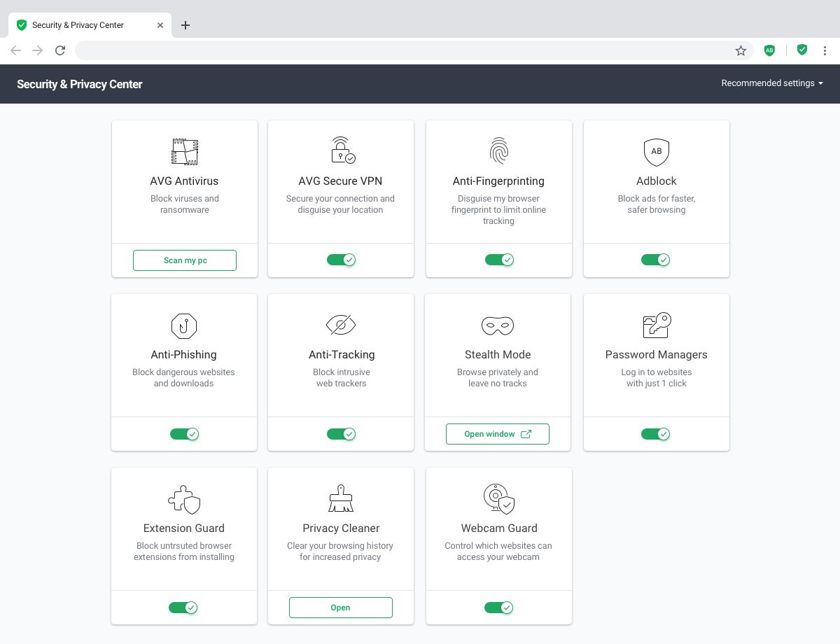Close the Security & Privacy Center tab
The height and width of the screenshot is (644, 840).
(160, 25)
